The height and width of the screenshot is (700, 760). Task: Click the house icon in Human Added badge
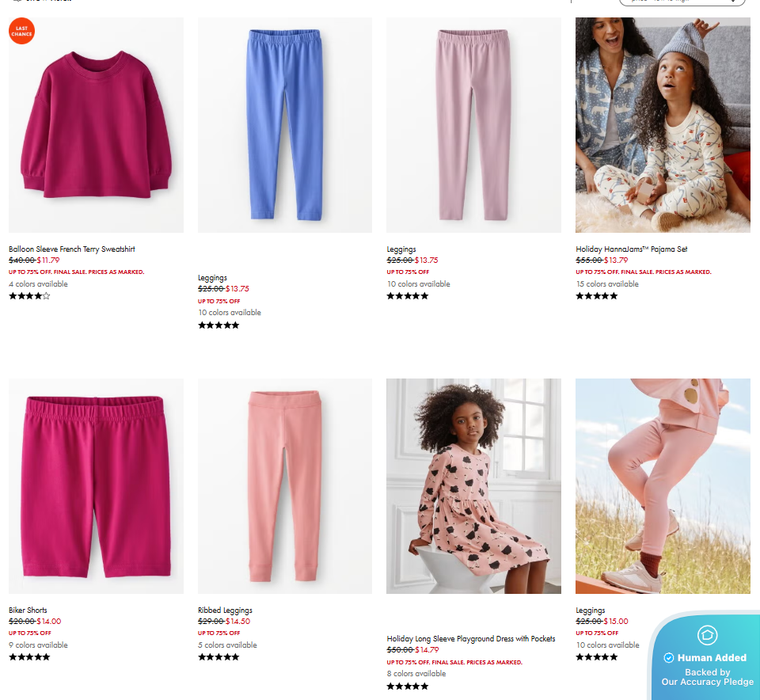click(707, 635)
